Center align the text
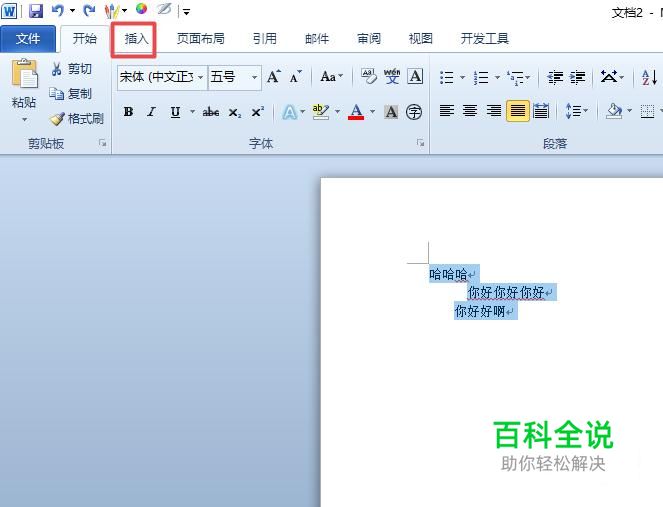 (x=470, y=112)
